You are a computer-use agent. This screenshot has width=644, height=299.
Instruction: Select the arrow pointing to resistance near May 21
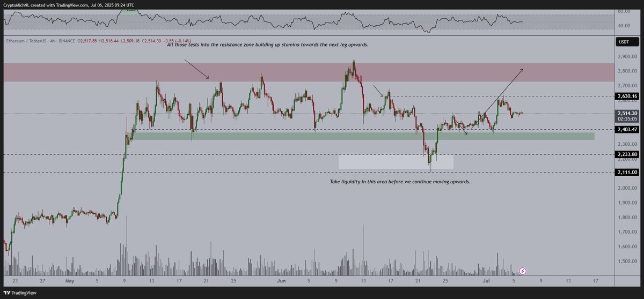(196, 69)
